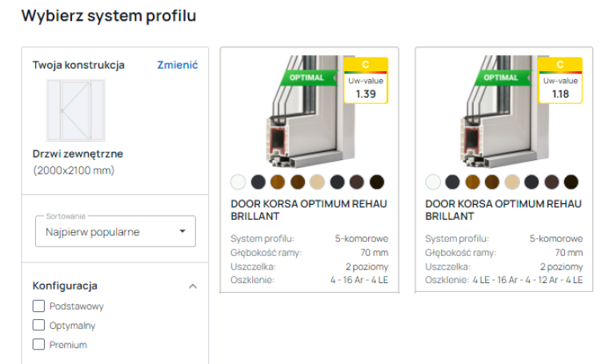The image size is (601, 364).
Task: Select the last black-brown swatch, first product
Action: point(377,182)
